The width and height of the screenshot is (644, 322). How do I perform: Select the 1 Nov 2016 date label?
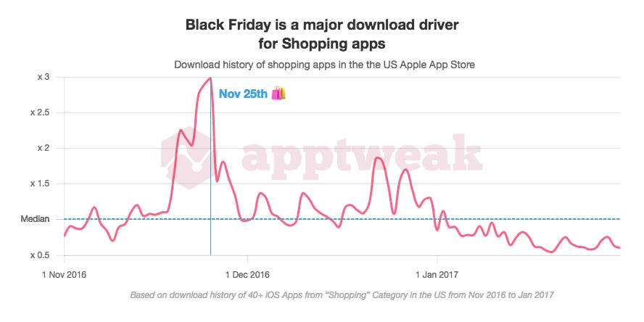coord(65,275)
